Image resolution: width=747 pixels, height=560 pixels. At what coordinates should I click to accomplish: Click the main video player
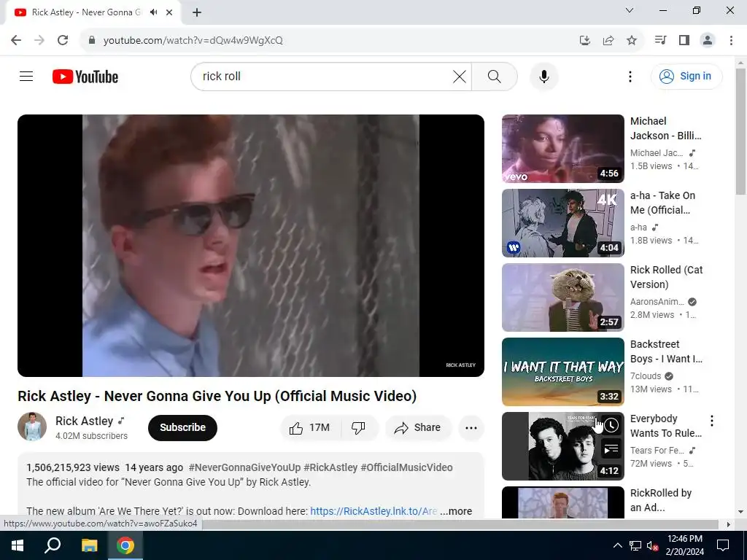251,245
